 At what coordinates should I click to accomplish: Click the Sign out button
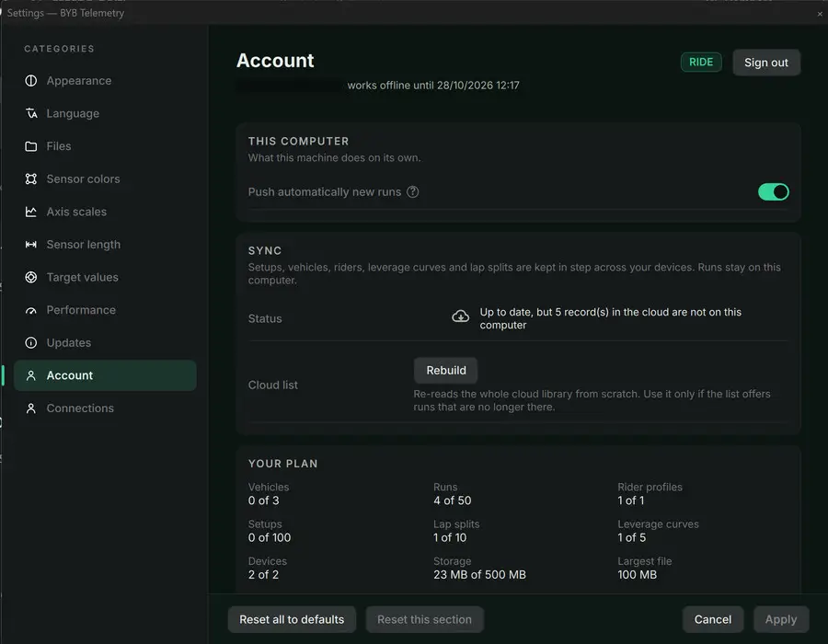point(766,63)
